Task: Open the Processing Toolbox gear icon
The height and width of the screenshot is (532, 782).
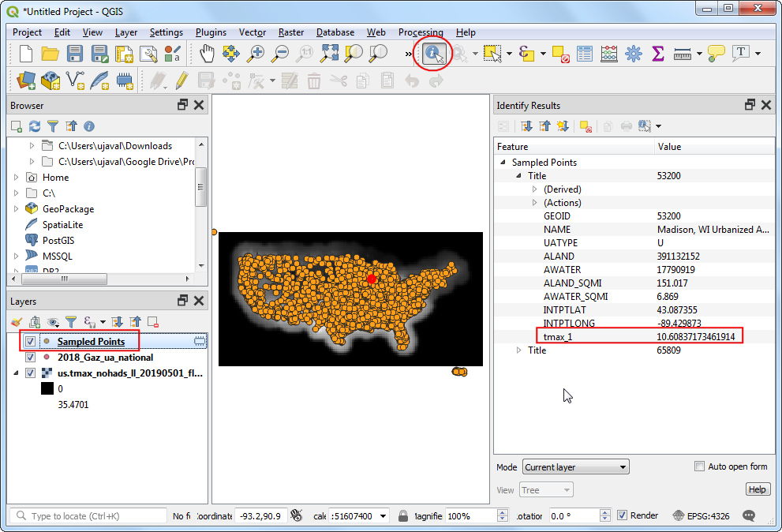Action: 633,54
